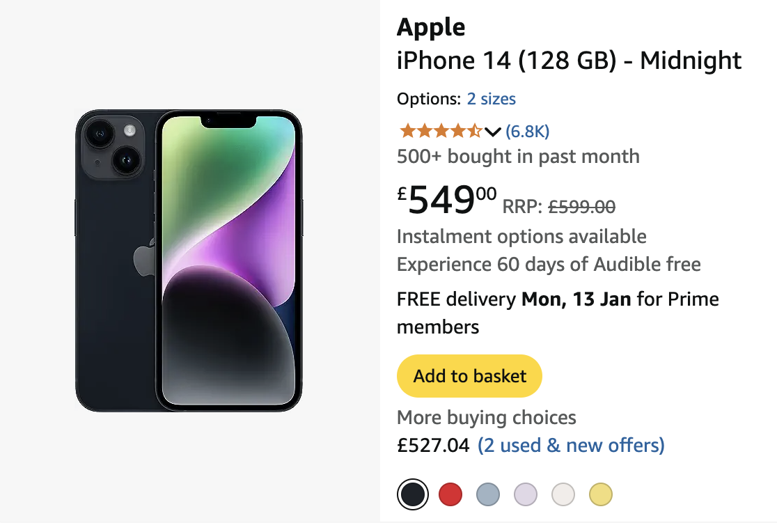Choose the white Starlight colour swatch
Viewport: 777px width, 532px height.
(563, 495)
